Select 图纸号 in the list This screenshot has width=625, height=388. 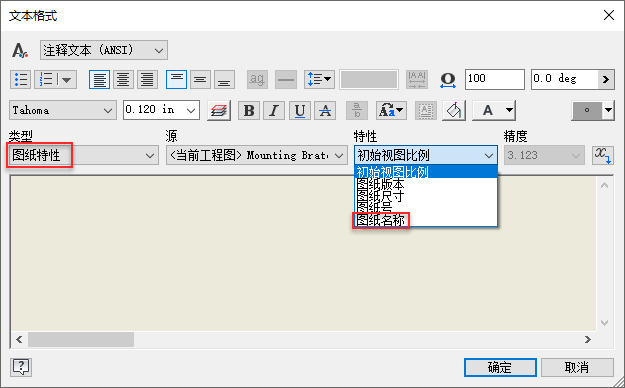(x=426, y=208)
